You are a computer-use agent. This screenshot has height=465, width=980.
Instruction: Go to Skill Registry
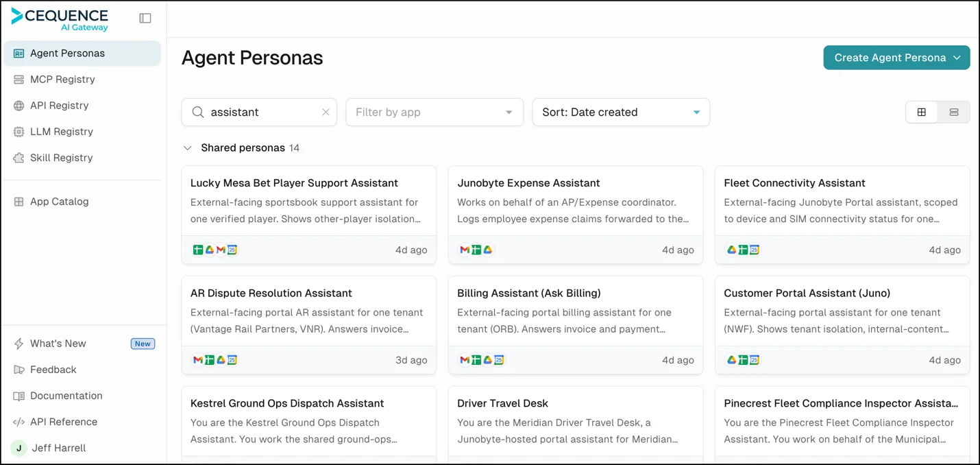coord(82,158)
